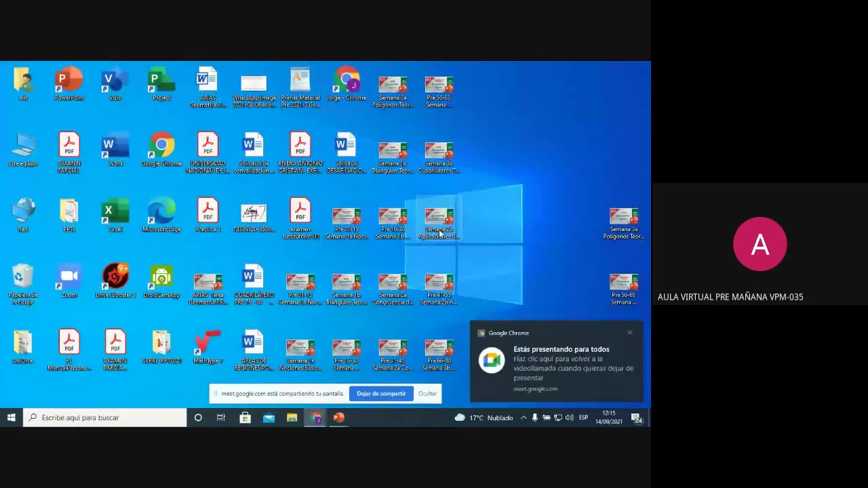Select the PPTs folder
This screenshot has width=868, height=488.
point(69,216)
